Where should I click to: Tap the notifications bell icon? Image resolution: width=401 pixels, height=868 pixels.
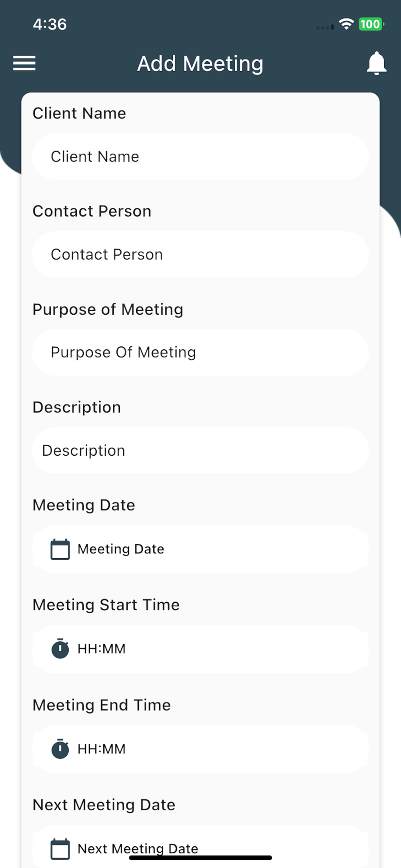pyautogui.click(x=376, y=63)
